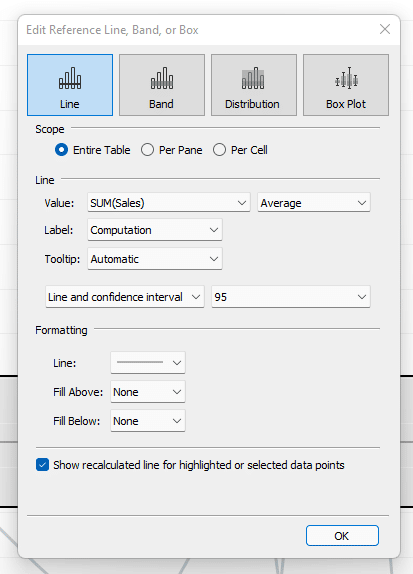Screen dimensions: 413x574
Task: Open the SUM(Sales) value dropdown
Action: [169, 202]
